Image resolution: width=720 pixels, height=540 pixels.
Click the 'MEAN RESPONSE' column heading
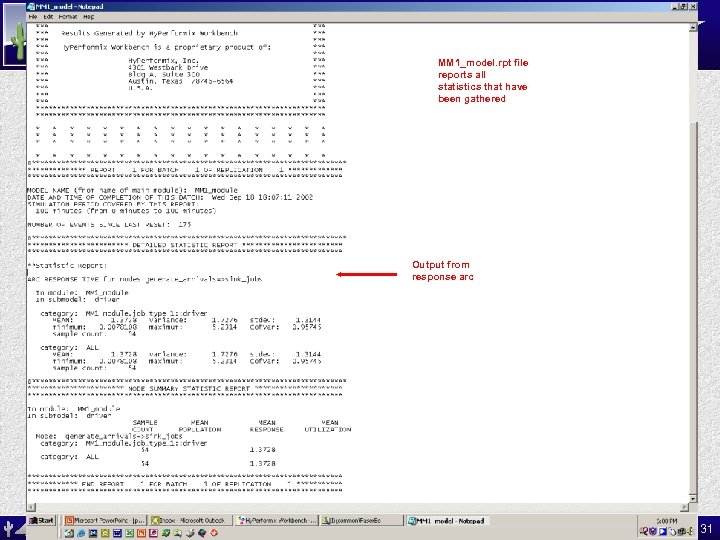(267, 426)
